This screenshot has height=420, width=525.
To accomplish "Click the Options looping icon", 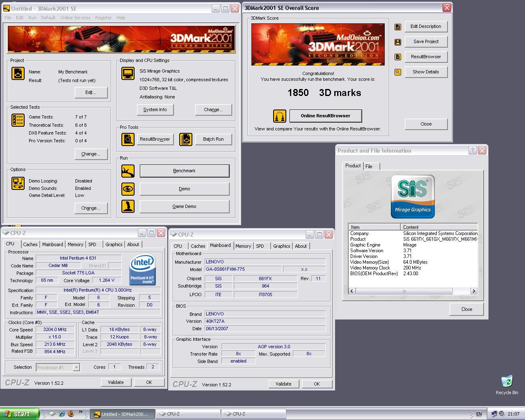I will coord(18,183).
